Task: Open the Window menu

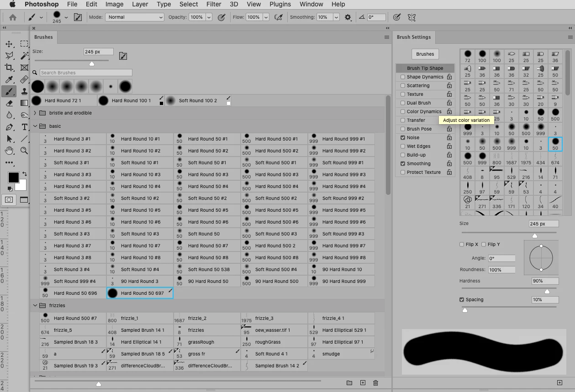Action: [x=311, y=4]
